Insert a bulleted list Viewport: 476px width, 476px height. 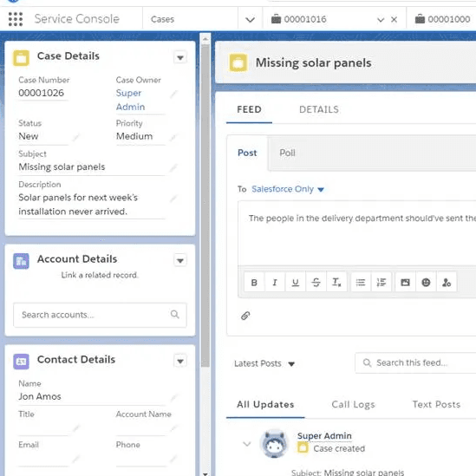(361, 283)
